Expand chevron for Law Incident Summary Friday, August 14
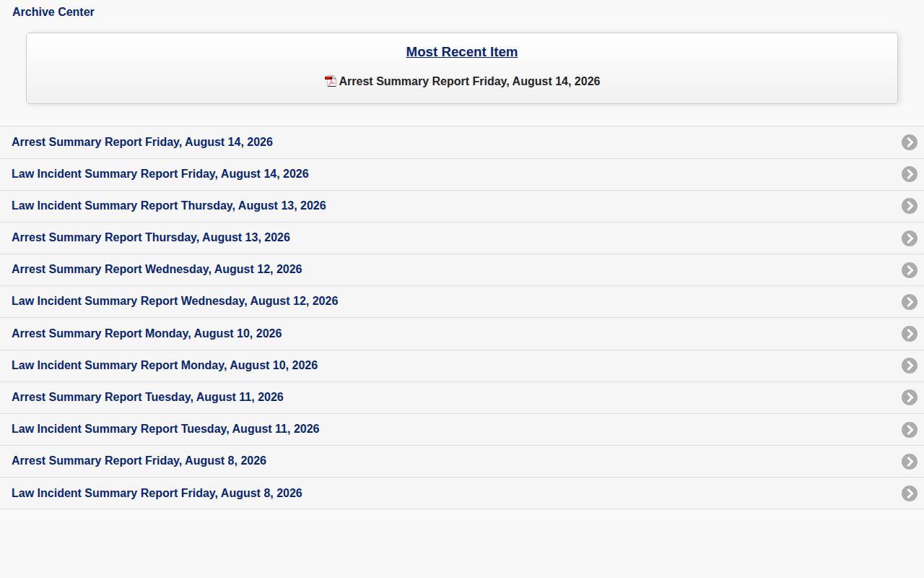924x578 pixels. click(910, 174)
